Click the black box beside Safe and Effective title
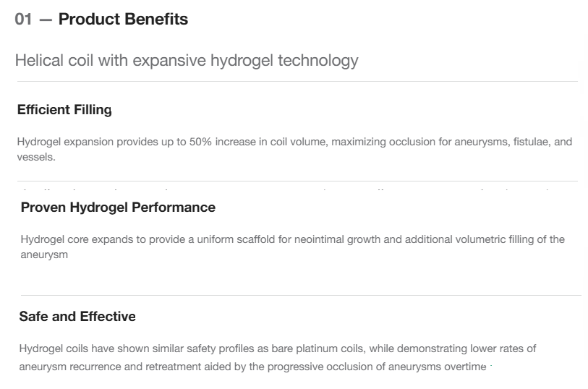The height and width of the screenshot is (389, 588). coord(148,310)
